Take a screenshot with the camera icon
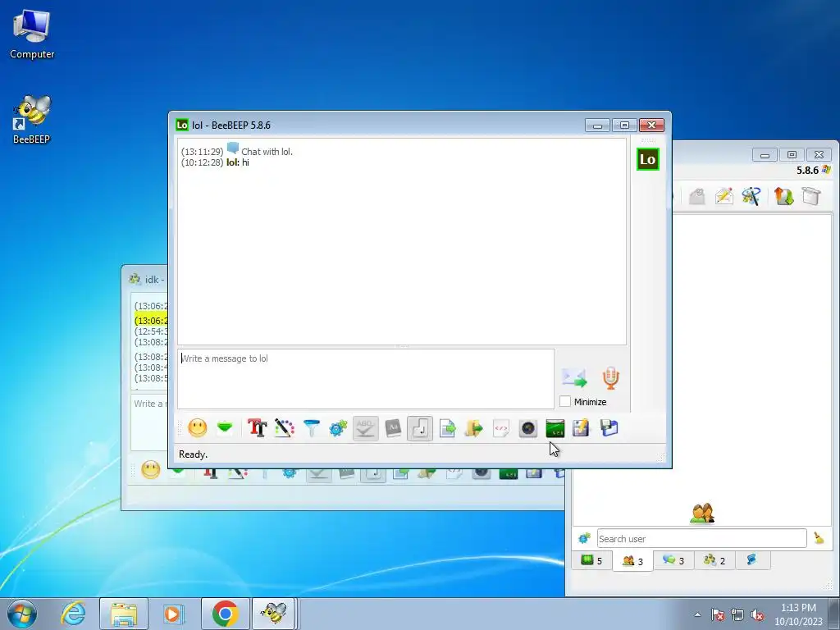The image size is (840, 630). coord(528,428)
